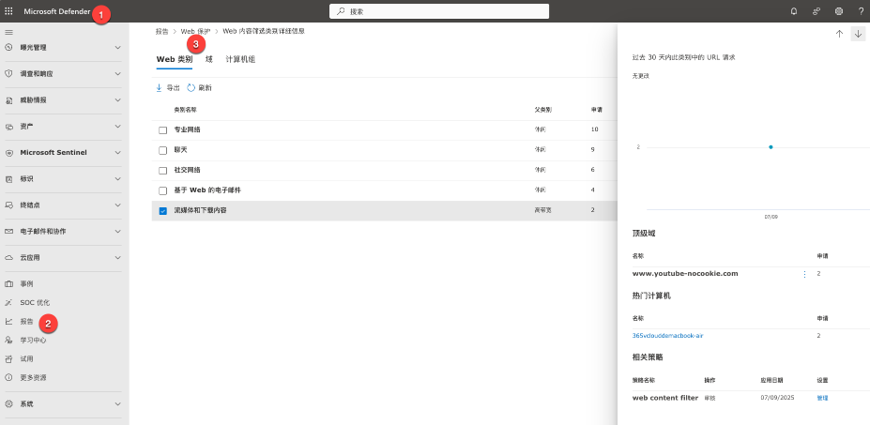The height and width of the screenshot is (425, 870).
Task: Check the 基于 Web 的电子邮件 row checkbox
Action: pos(163,191)
